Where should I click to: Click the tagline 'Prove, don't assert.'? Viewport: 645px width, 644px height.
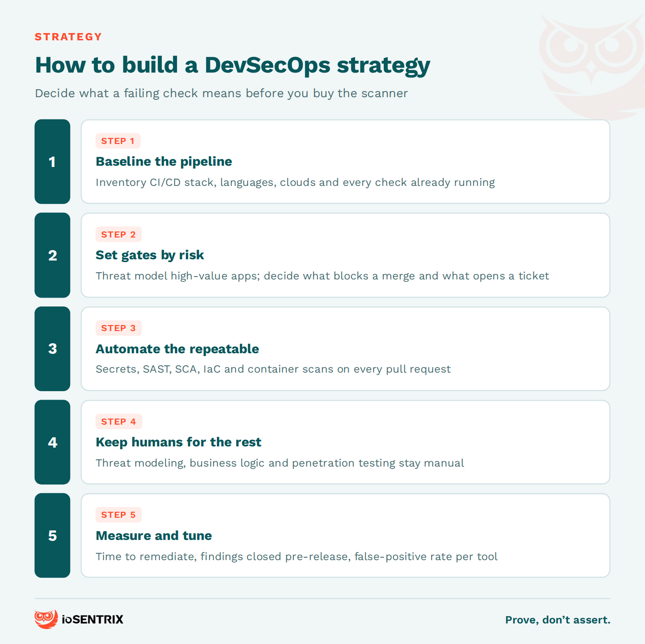click(558, 620)
